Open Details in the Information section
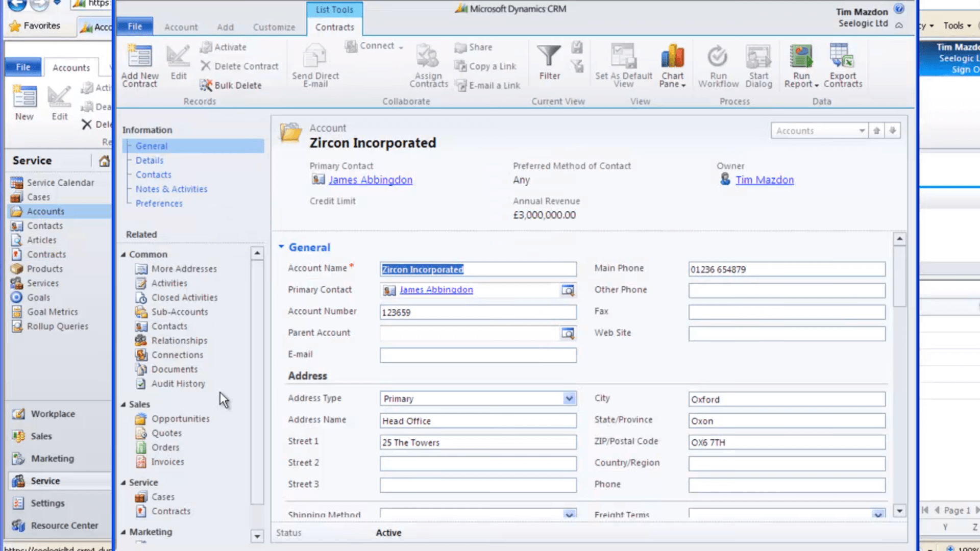Screen dimensions: 980x551 (150, 160)
